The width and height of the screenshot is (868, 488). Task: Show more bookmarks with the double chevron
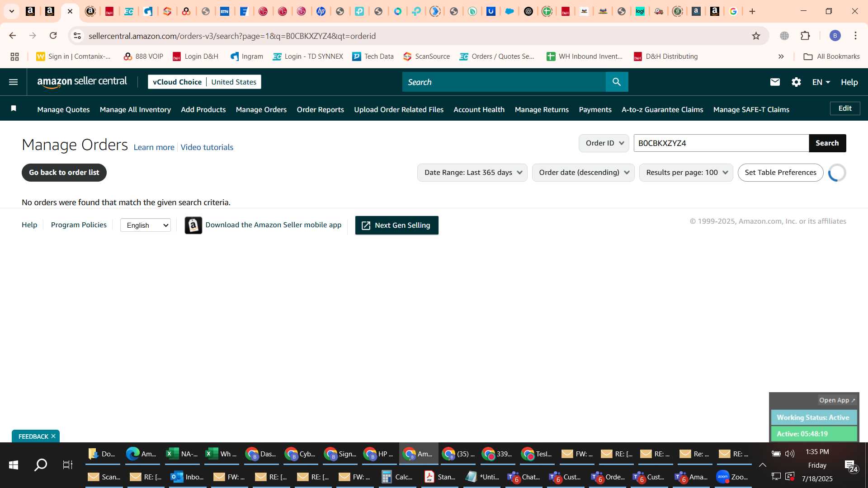point(781,56)
